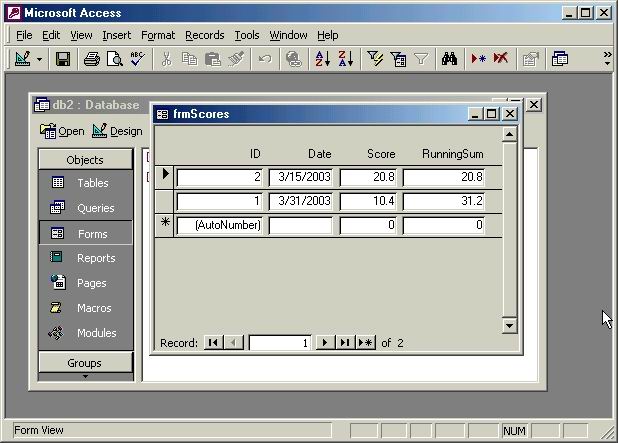Click the Cut scissors icon

point(166,59)
